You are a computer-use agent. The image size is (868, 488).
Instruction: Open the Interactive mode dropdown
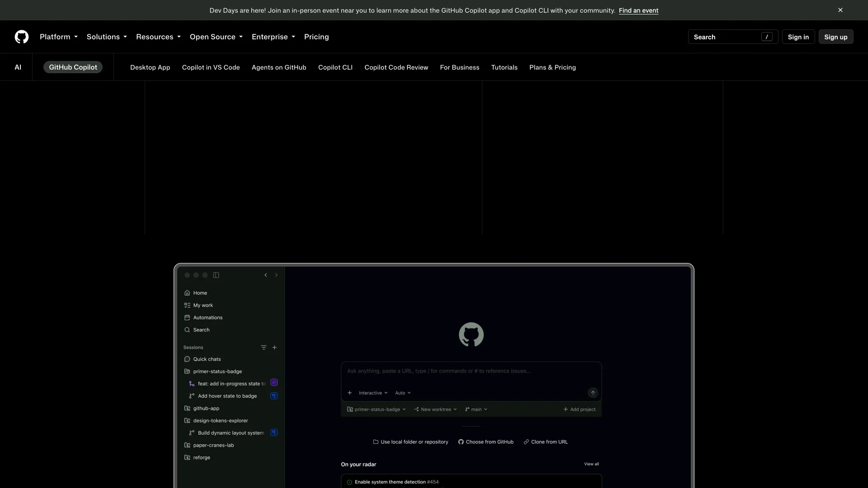tap(373, 393)
